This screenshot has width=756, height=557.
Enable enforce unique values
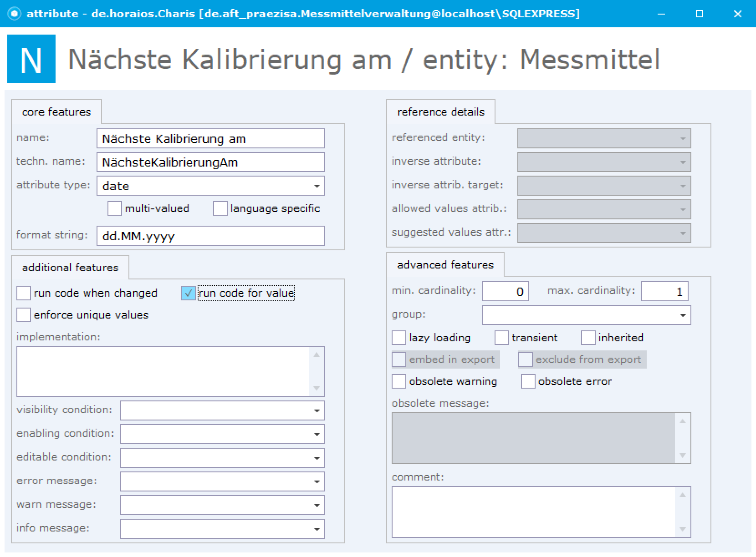(24, 315)
